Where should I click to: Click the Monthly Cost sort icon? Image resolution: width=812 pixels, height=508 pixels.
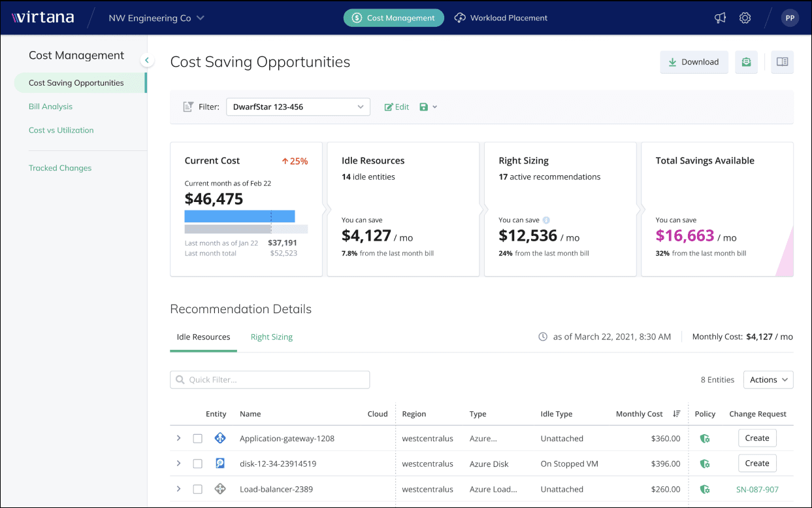[x=677, y=414]
